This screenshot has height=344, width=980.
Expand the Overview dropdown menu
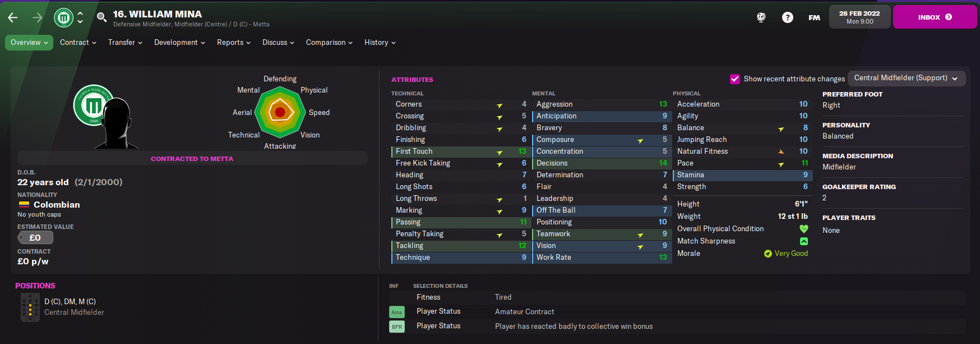tap(29, 43)
